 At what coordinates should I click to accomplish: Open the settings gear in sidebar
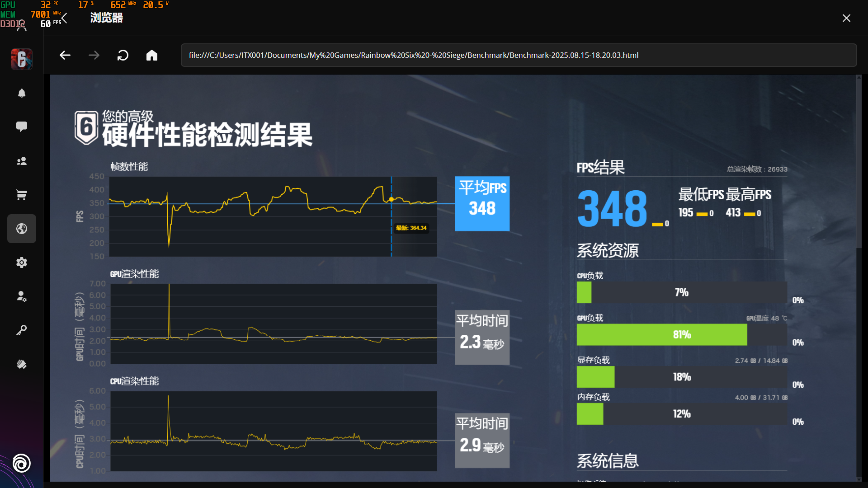tap(22, 263)
